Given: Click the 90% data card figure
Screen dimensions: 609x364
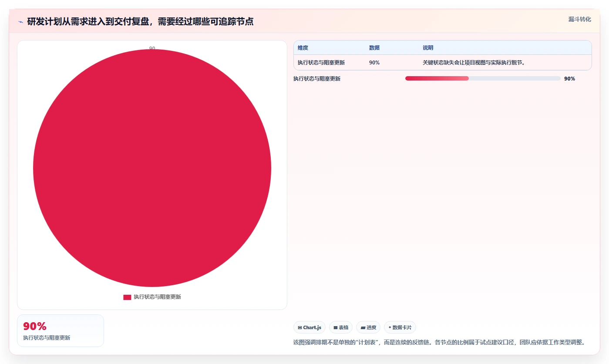Looking at the screenshot, I should coord(35,327).
